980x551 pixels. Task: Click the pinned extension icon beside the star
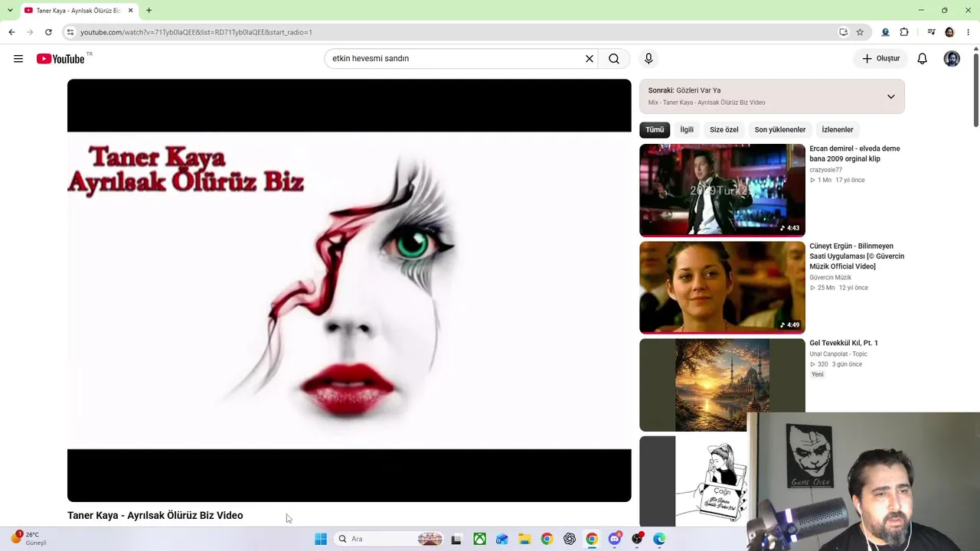pos(886,32)
